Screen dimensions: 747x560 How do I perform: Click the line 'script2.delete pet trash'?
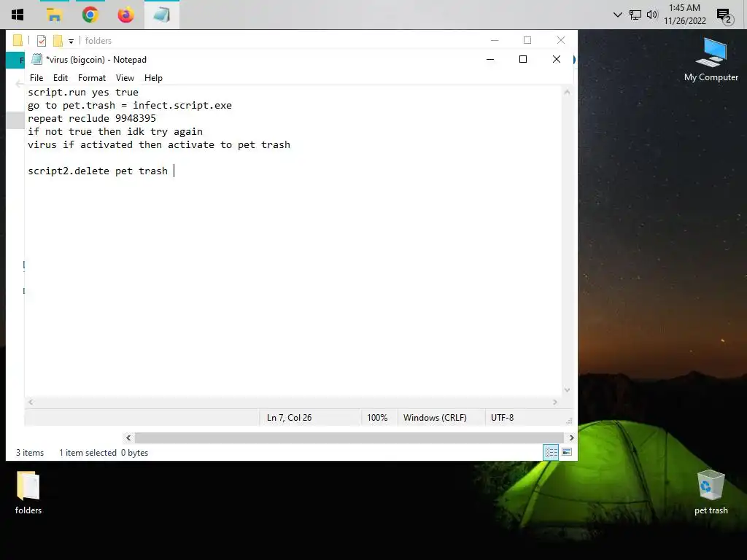(98, 171)
